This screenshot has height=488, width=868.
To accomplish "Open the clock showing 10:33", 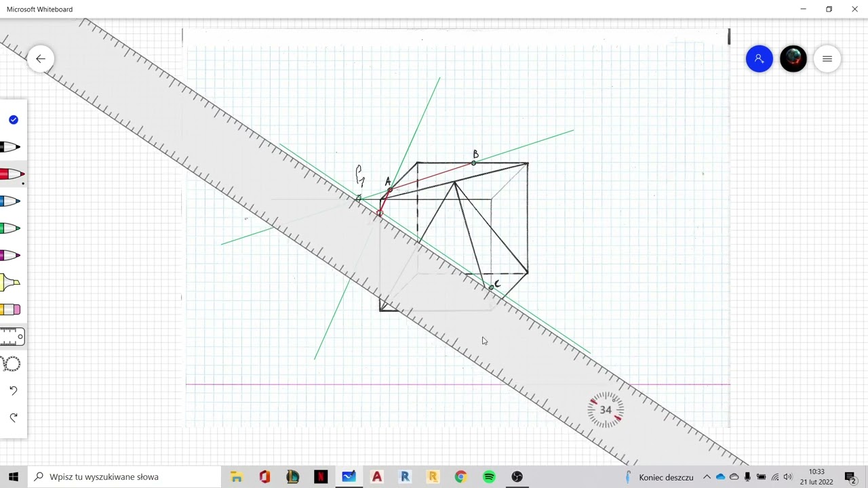I will point(816,477).
